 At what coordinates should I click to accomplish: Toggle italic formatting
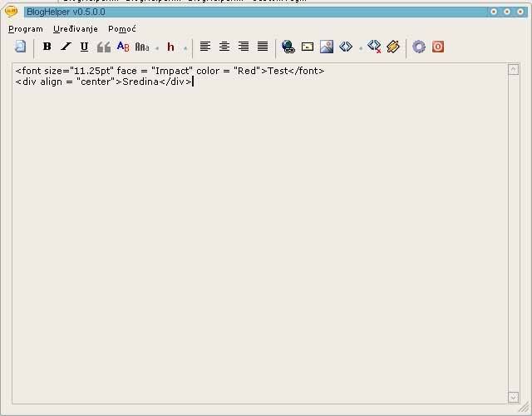point(66,47)
